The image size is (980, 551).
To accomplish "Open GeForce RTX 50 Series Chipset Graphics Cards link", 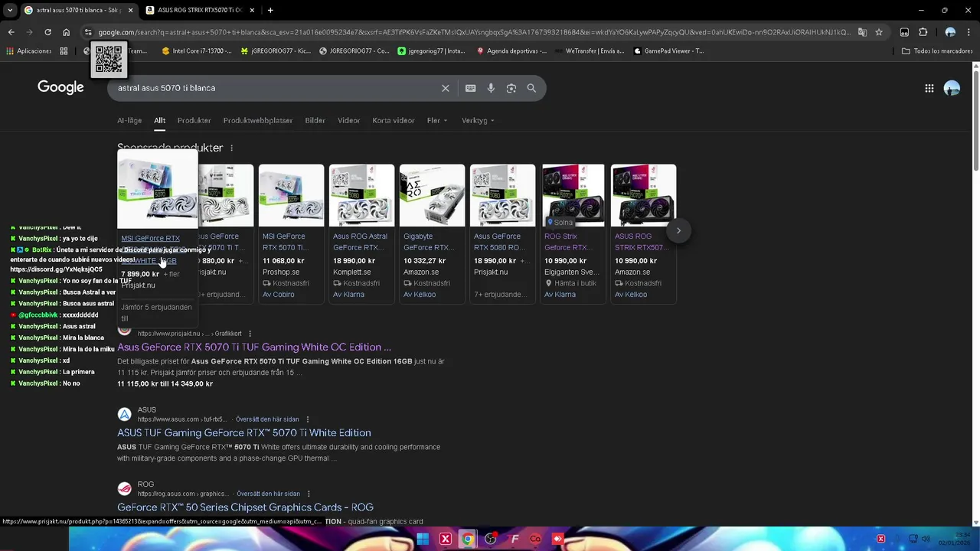I will (245, 507).
